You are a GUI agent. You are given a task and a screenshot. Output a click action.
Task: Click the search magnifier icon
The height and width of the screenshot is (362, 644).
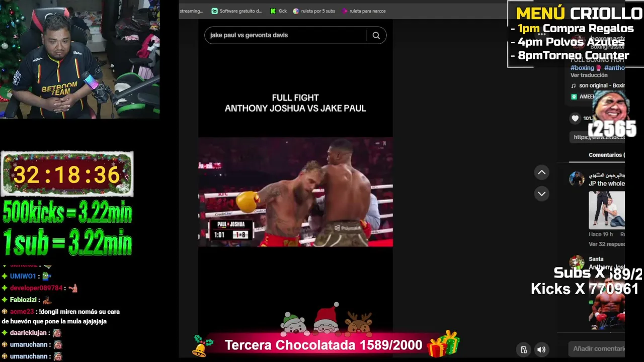376,35
